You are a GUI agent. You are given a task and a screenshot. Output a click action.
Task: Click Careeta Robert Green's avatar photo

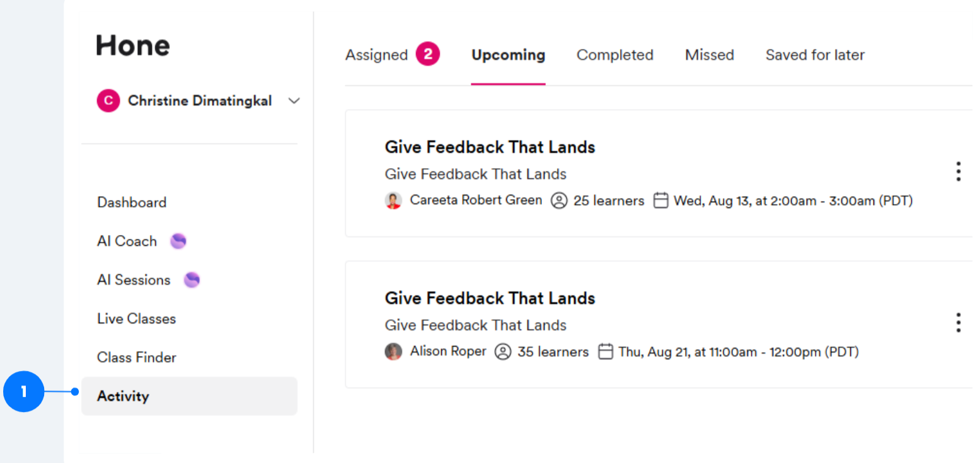pyautogui.click(x=393, y=201)
